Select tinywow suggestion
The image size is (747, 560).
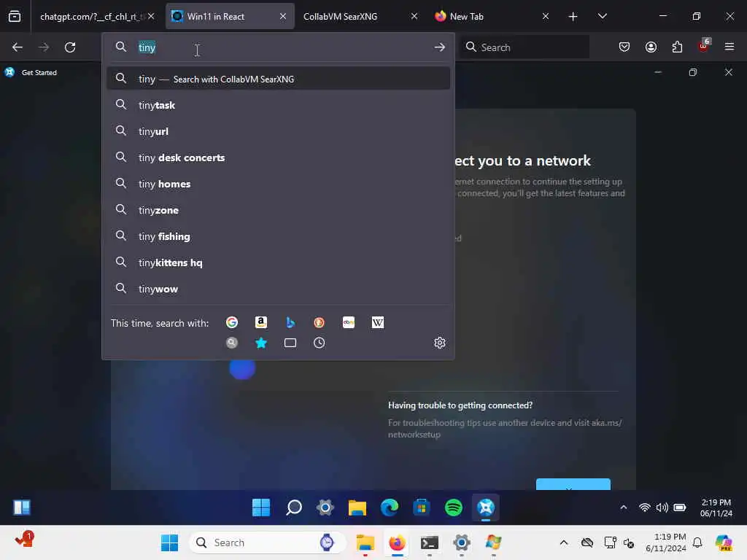click(278, 289)
